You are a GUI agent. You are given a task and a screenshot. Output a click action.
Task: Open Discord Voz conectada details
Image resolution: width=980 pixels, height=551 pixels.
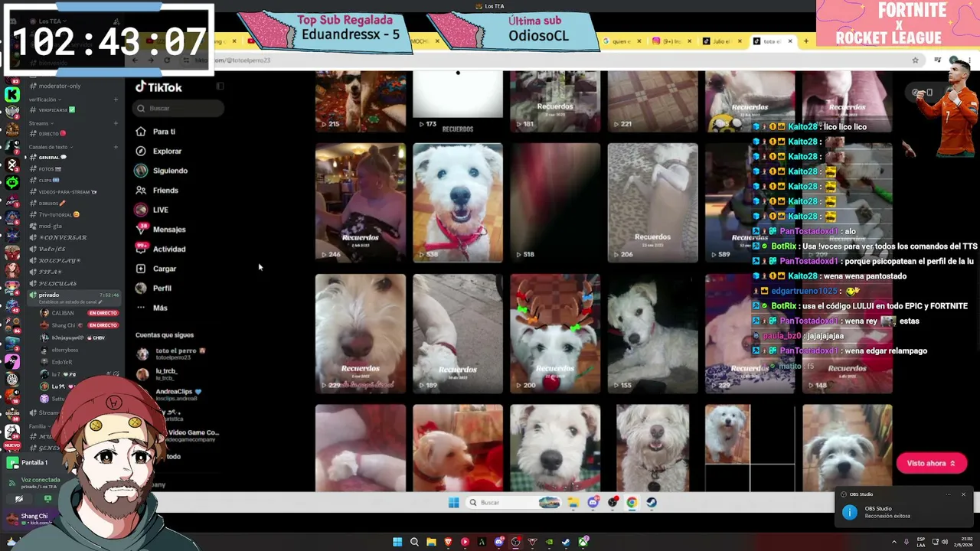[x=41, y=480]
